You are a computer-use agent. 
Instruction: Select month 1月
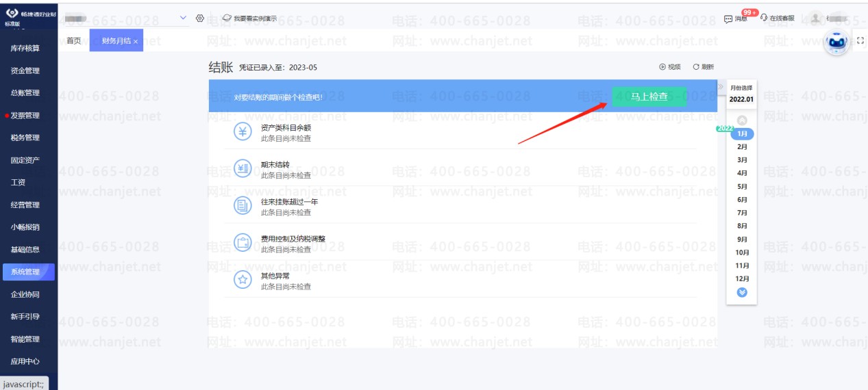point(742,133)
